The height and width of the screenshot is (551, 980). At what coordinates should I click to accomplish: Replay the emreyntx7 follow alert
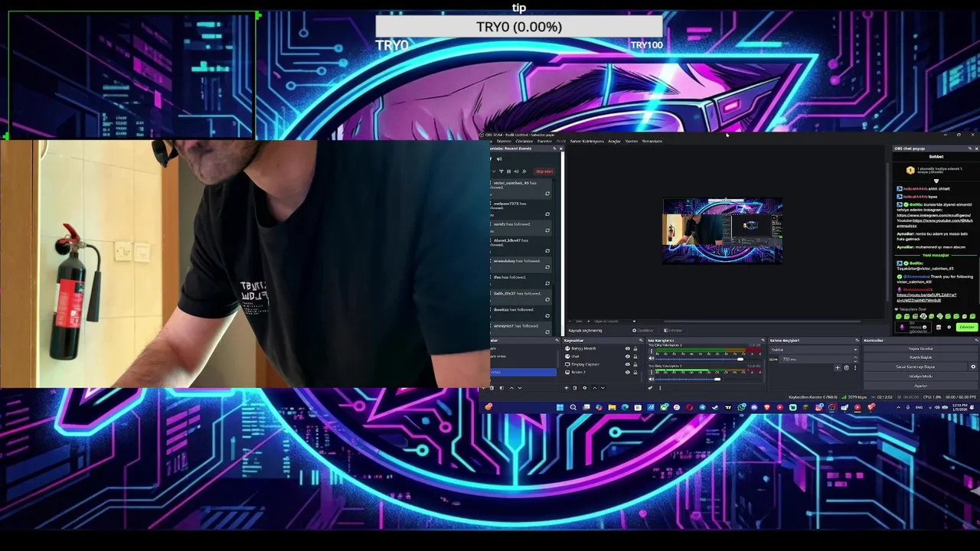pos(547,332)
